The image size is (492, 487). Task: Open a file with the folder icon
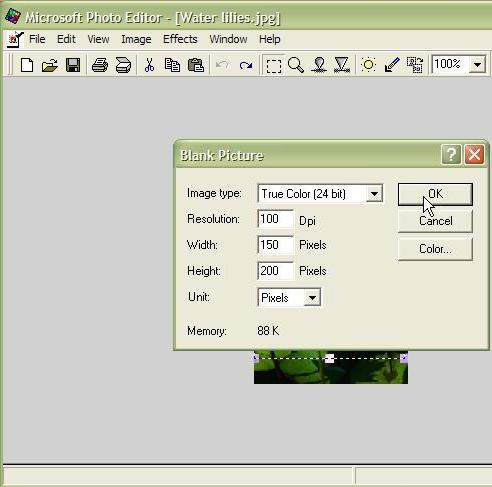point(50,65)
